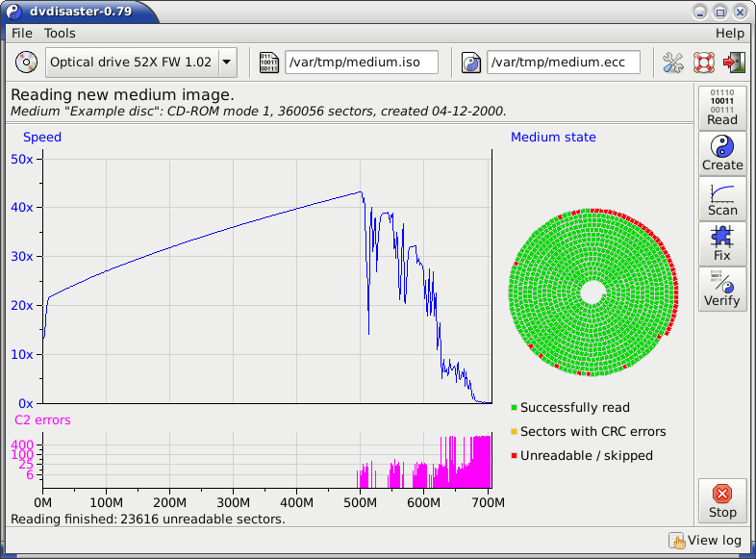Click the View log button
This screenshot has height=559, width=756.
[706, 541]
